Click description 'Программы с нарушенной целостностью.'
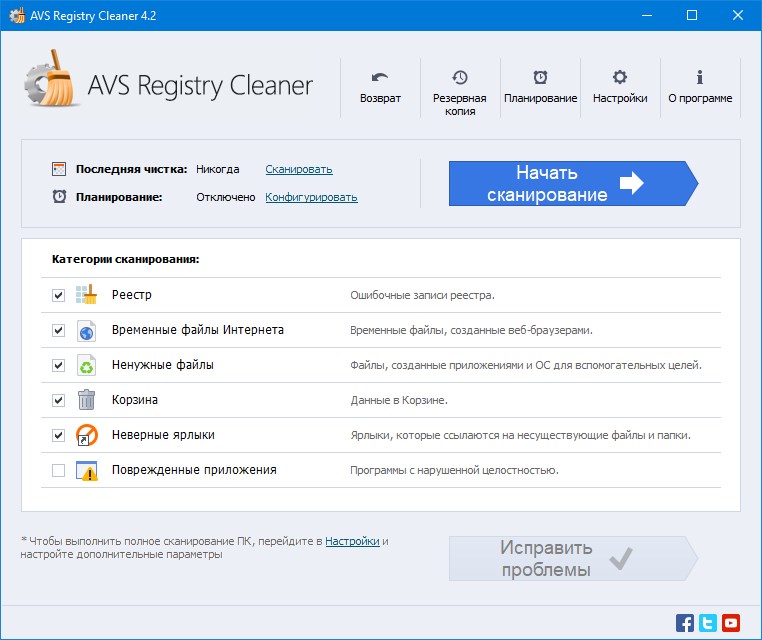Screen dimensions: 762x640 click(x=454, y=470)
